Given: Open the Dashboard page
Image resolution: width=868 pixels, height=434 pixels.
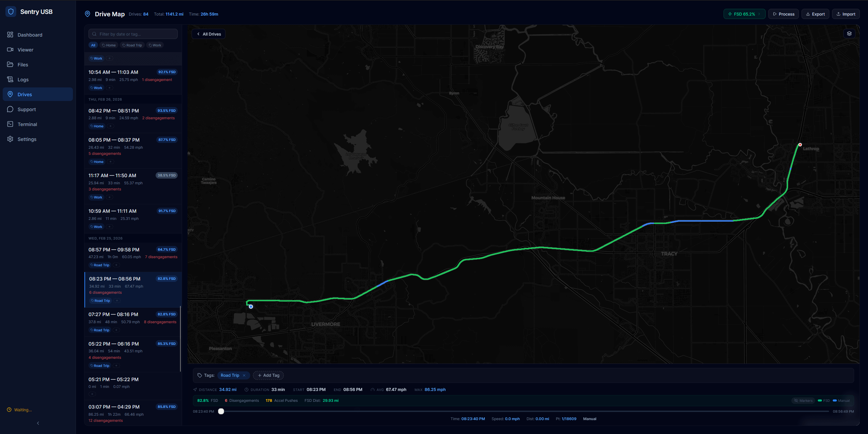Looking at the screenshot, I should (29, 35).
